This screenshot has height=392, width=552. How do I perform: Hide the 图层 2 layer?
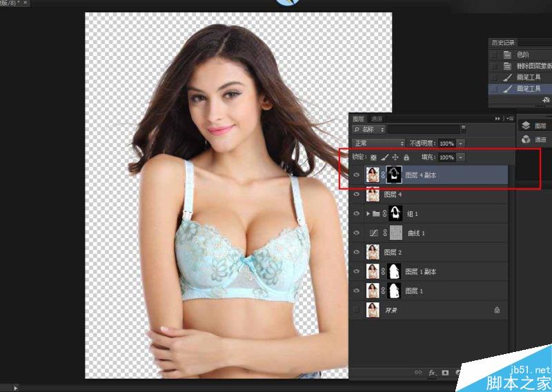(357, 252)
